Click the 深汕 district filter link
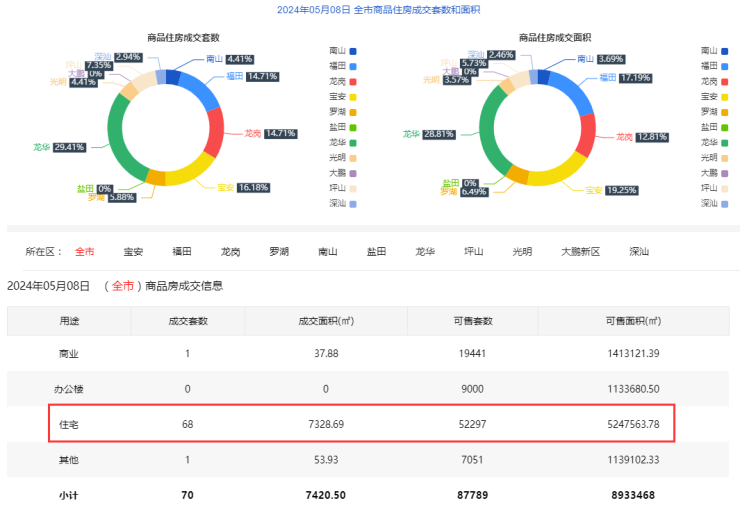The height and width of the screenshot is (512, 740). pyautogui.click(x=640, y=251)
